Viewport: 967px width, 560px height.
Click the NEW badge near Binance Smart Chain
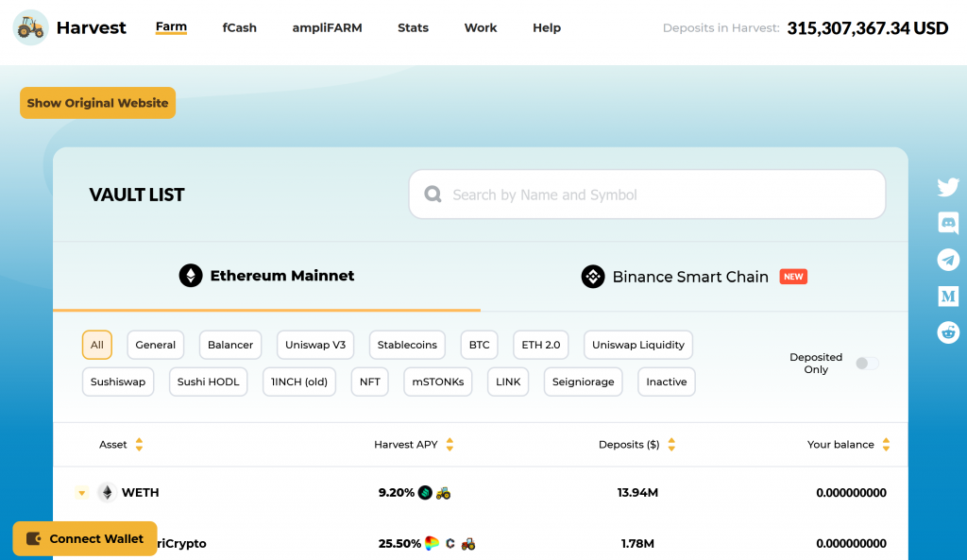(x=793, y=277)
